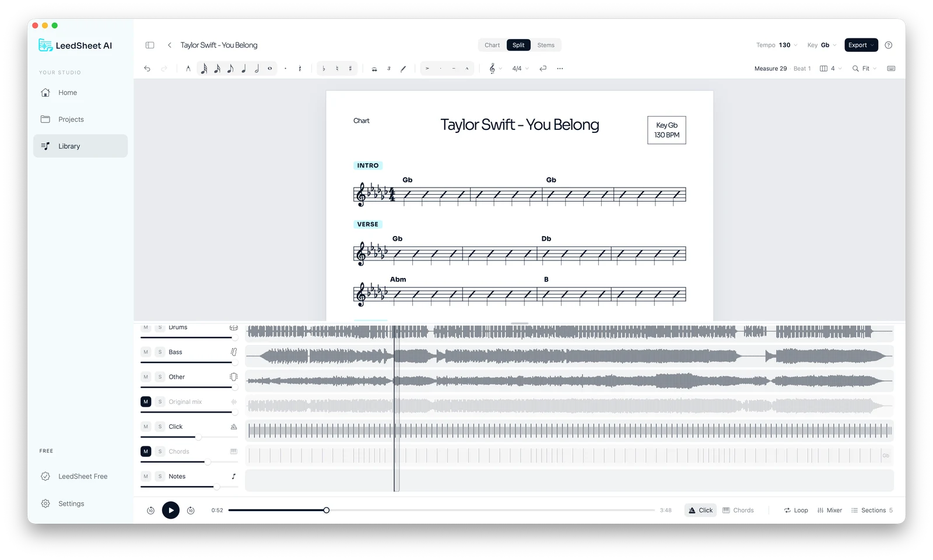Mute the Notes track
Image resolution: width=933 pixels, height=560 pixels.
(x=146, y=476)
